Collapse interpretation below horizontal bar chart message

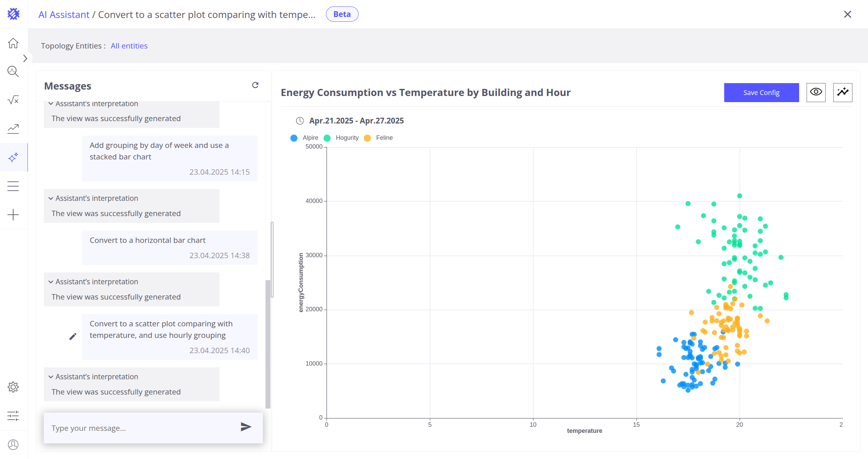[x=51, y=282]
